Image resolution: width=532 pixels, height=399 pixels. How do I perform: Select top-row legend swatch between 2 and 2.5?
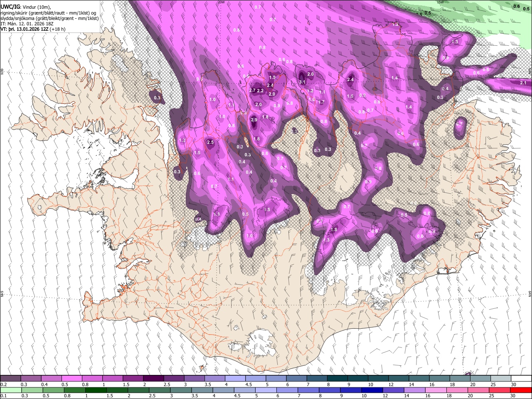[153, 379]
